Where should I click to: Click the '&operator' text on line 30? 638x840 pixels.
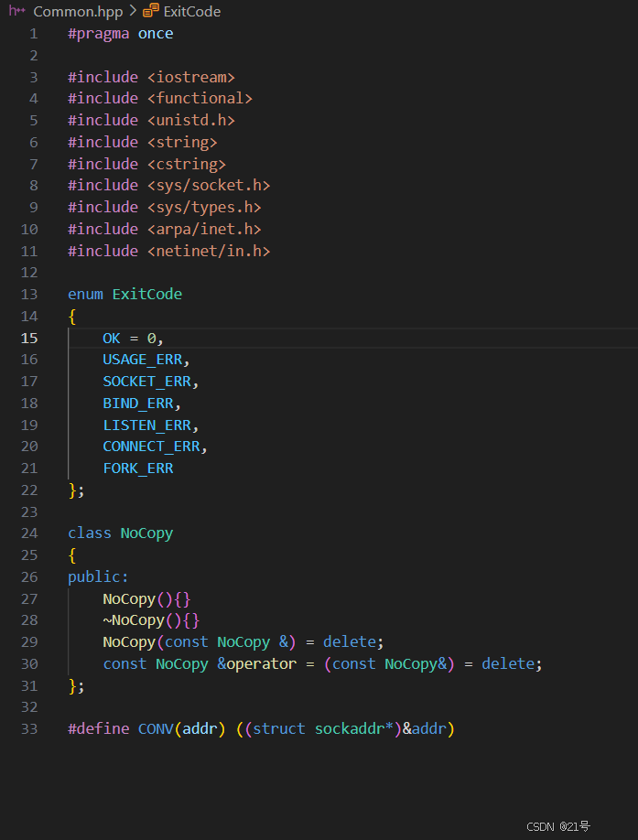tap(256, 663)
